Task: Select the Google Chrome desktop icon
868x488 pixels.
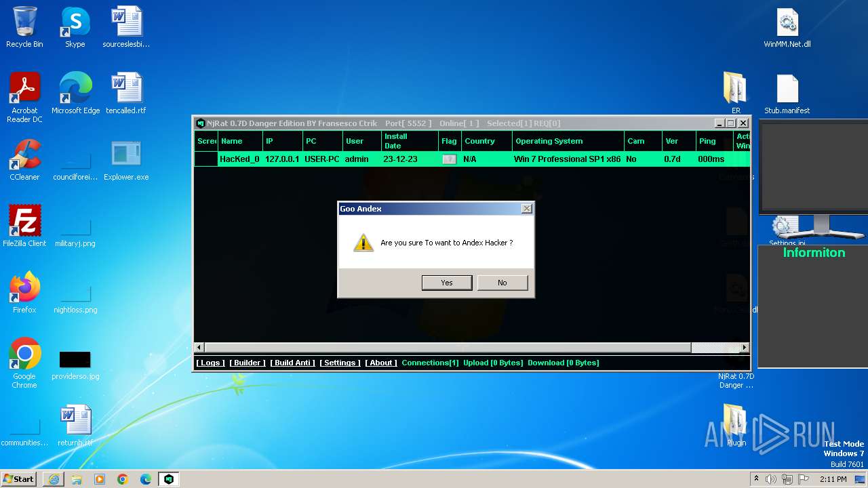Action: tap(24, 363)
